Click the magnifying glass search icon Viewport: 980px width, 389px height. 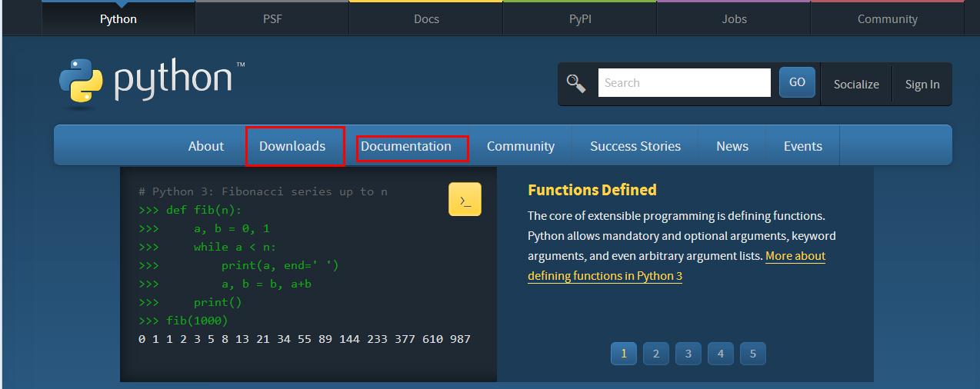coord(576,83)
